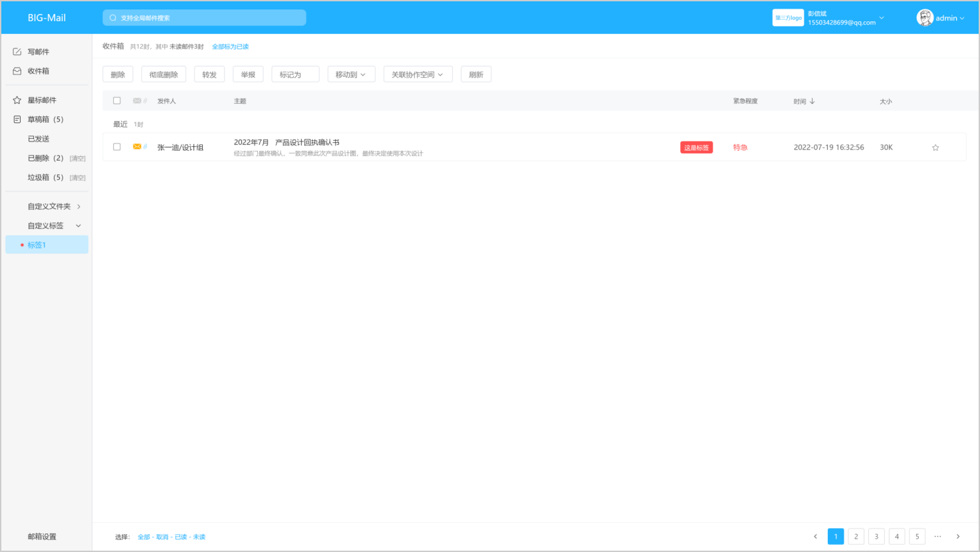Expand the 自定义文件夹 section

pyautogui.click(x=78, y=207)
